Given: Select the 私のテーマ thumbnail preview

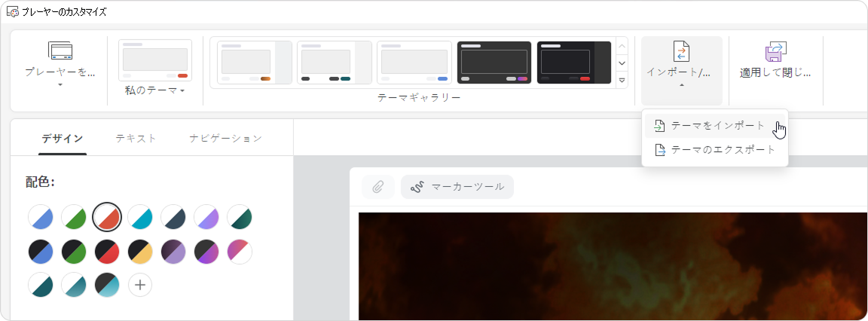Looking at the screenshot, I should coord(155,60).
